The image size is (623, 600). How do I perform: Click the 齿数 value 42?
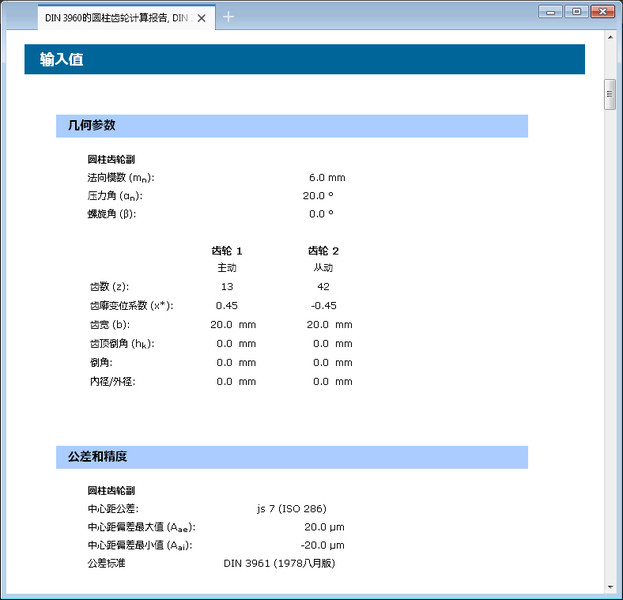323,287
